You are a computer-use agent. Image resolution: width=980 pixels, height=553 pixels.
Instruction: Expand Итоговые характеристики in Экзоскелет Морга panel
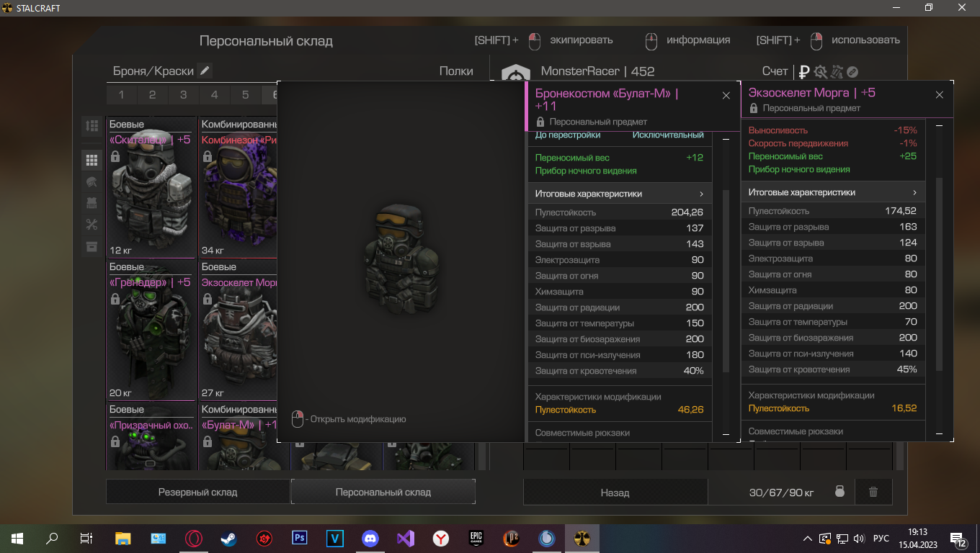(833, 192)
